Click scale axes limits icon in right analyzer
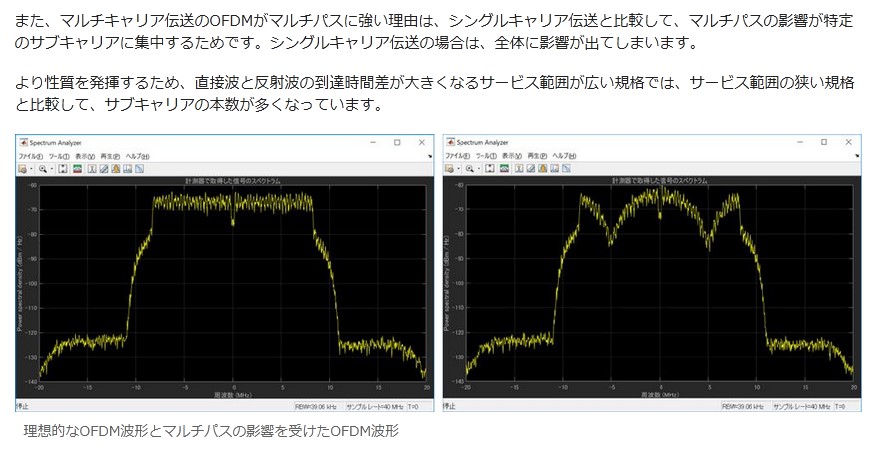This screenshot has width=879, height=452. pyautogui.click(x=490, y=169)
